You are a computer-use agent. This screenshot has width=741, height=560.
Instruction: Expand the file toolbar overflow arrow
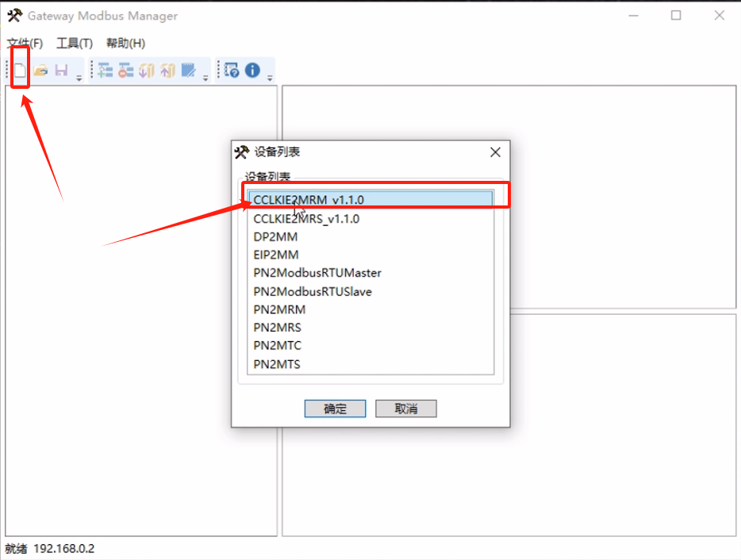79,77
